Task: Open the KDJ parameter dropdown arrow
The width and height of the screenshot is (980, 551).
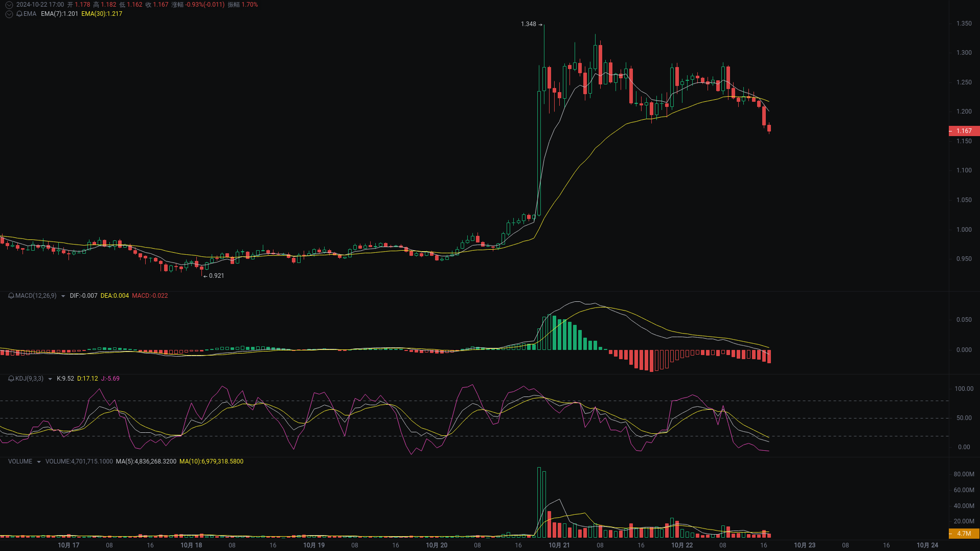Action: click(x=50, y=379)
